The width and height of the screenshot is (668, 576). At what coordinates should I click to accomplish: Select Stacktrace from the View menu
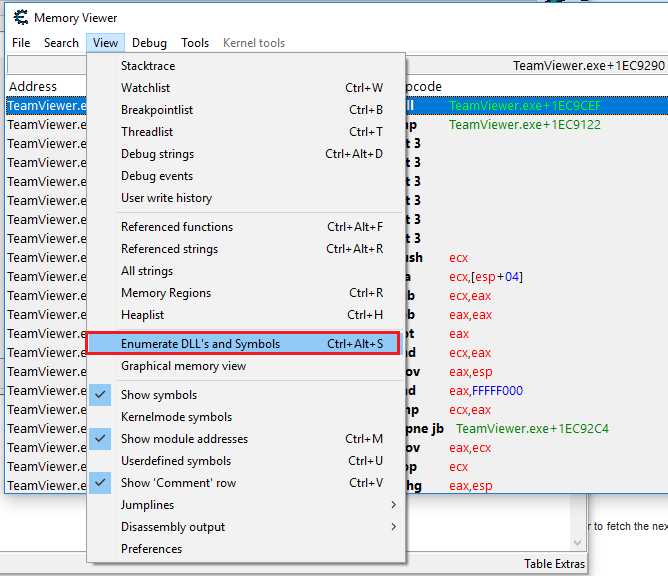click(246, 66)
